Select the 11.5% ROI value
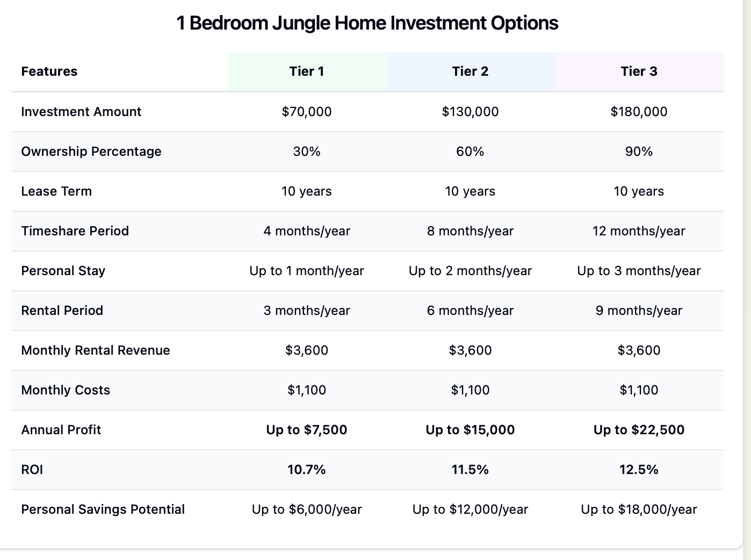Viewport: 751px width, 560px height. pyautogui.click(x=470, y=470)
